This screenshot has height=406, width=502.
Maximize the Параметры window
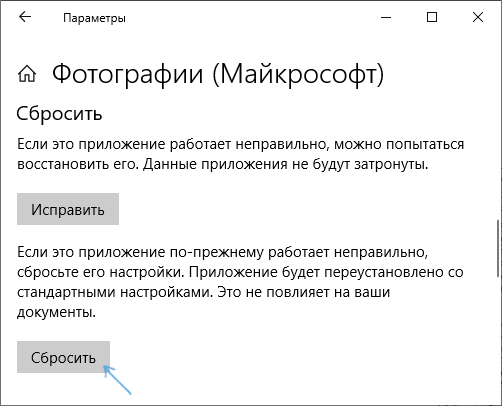(x=432, y=17)
